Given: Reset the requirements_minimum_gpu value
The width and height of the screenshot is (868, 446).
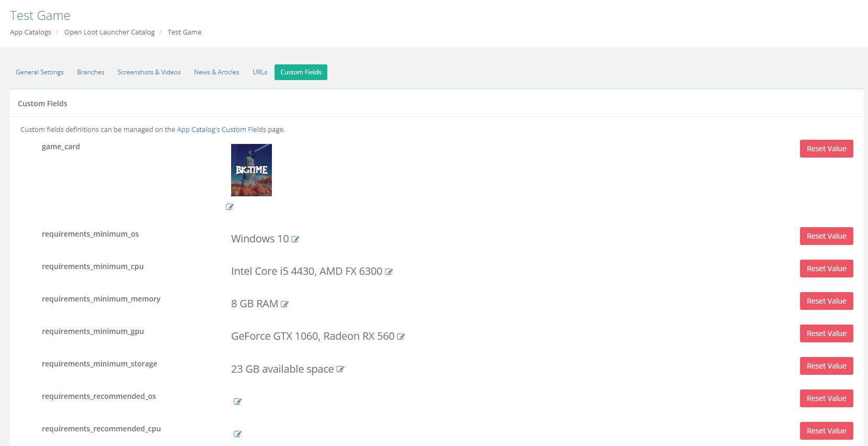Looking at the screenshot, I should (826, 333).
